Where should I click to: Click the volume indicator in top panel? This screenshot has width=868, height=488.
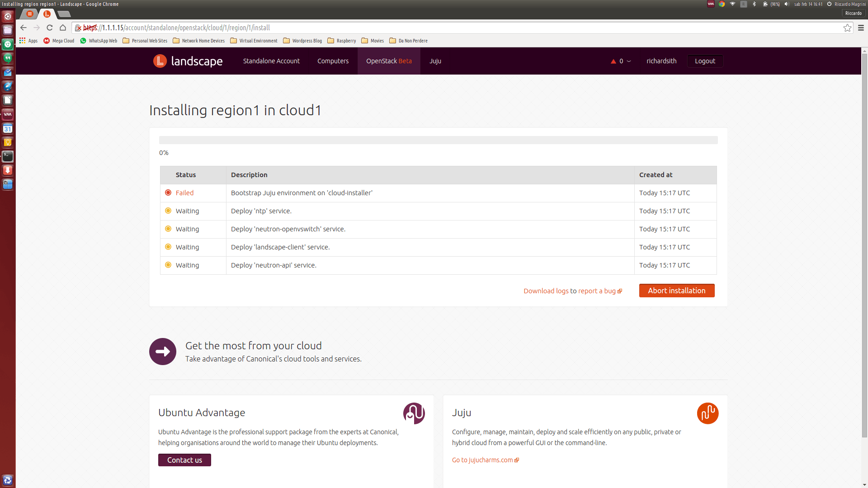(787, 4)
